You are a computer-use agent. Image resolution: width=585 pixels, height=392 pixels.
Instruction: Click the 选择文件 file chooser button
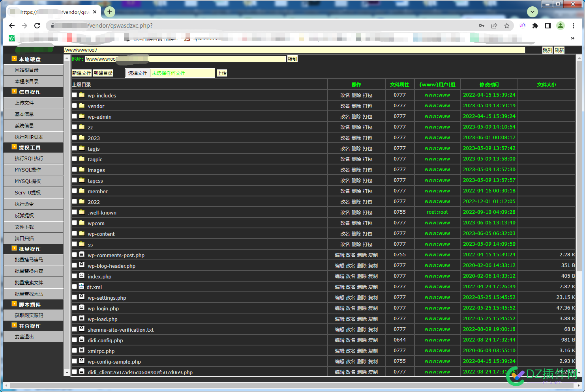tap(138, 73)
